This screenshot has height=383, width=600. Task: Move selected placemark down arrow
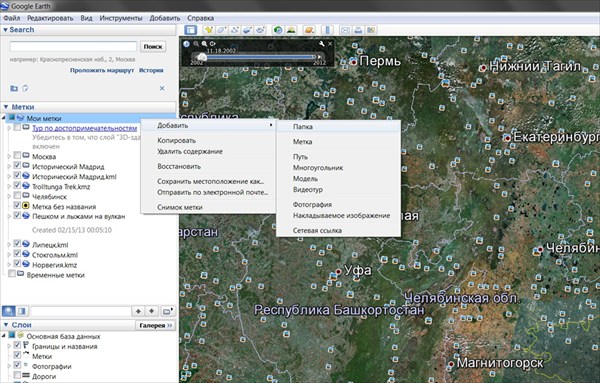tap(152, 311)
